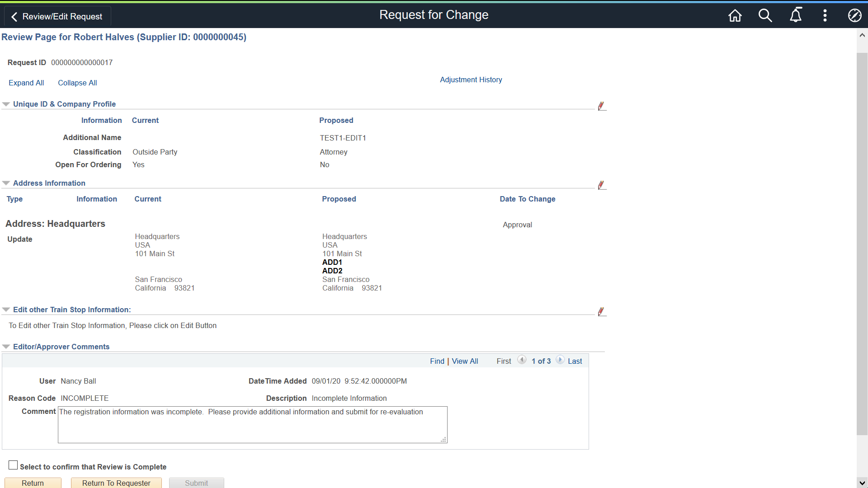Open the Adjustment History link

coord(471,80)
